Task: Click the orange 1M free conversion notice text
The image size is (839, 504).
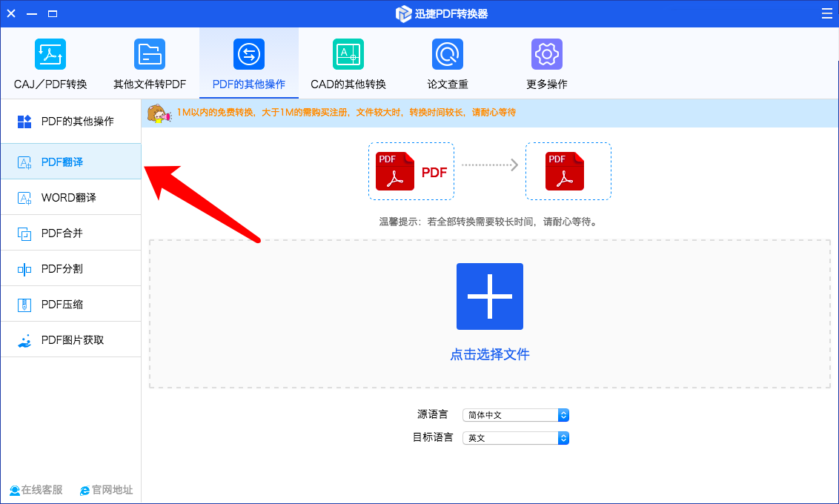Action: tap(346, 113)
